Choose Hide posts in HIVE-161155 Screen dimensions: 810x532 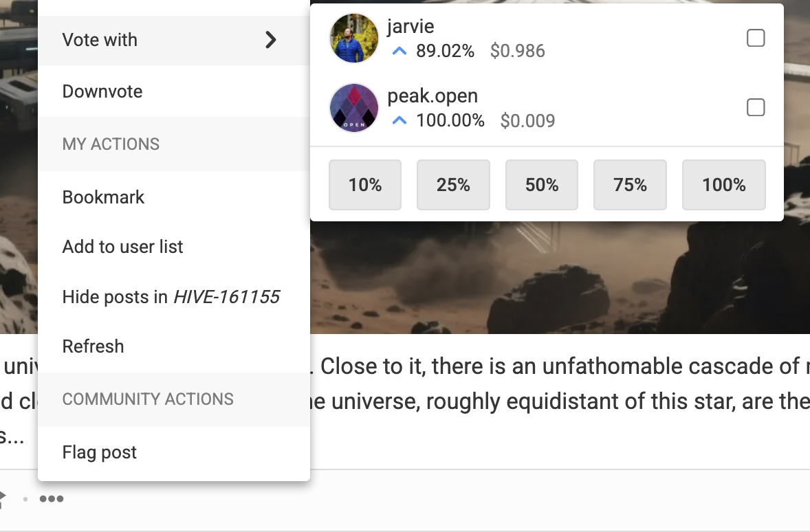pyautogui.click(x=171, y=297)
